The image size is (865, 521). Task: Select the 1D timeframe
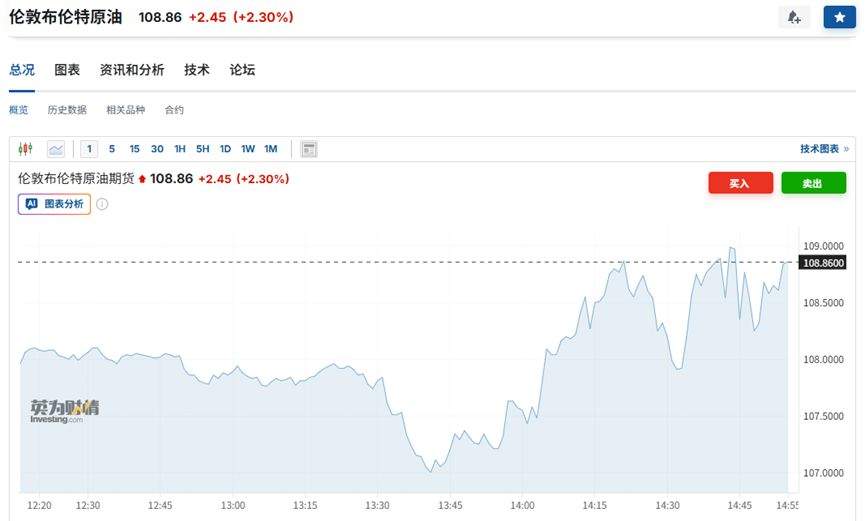(x=225, y=149)
